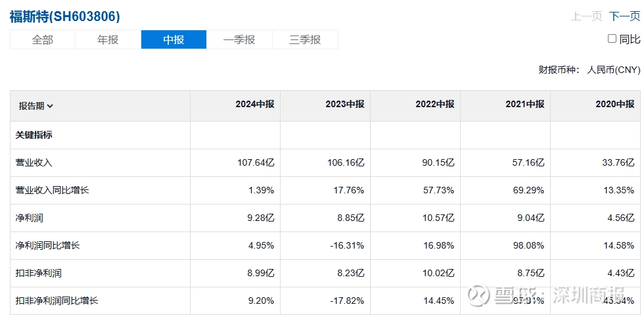
Task: Click the 57.73% growth value
Action: coord(440,190)
